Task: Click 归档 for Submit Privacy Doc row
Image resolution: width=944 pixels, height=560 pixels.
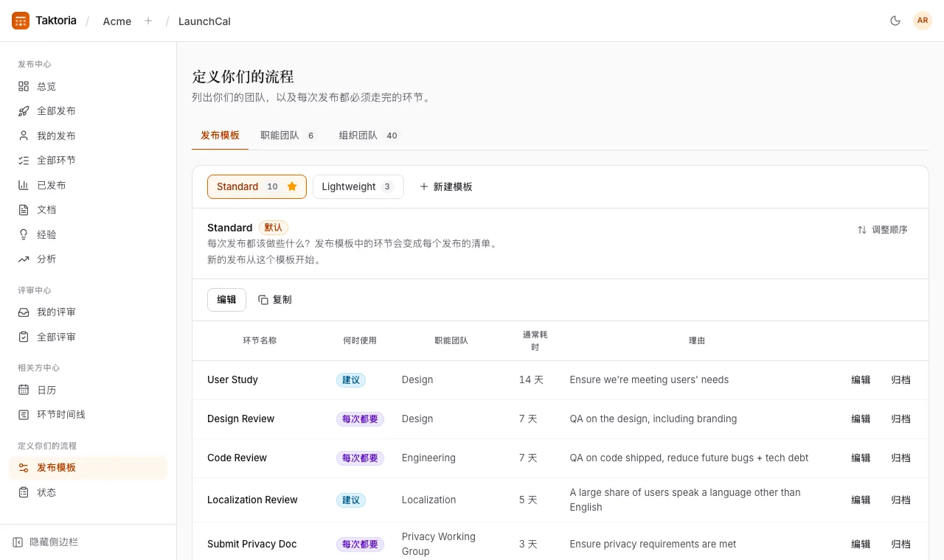Action: [x=900, y=544]
